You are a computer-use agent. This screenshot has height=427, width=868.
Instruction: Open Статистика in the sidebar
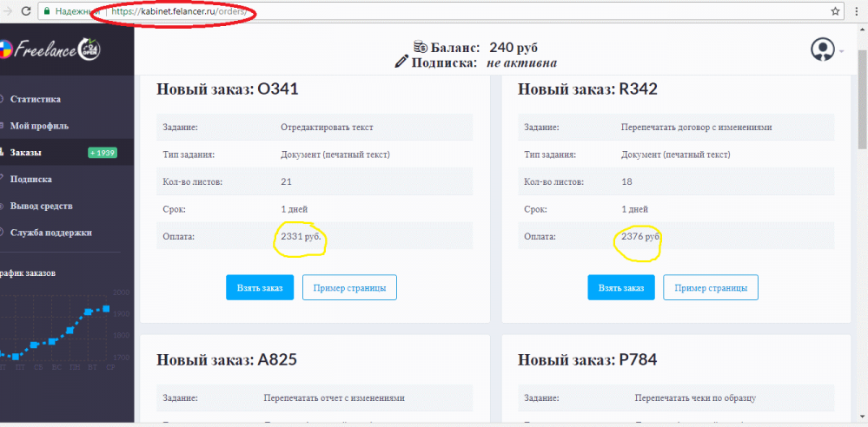[36, 100]
